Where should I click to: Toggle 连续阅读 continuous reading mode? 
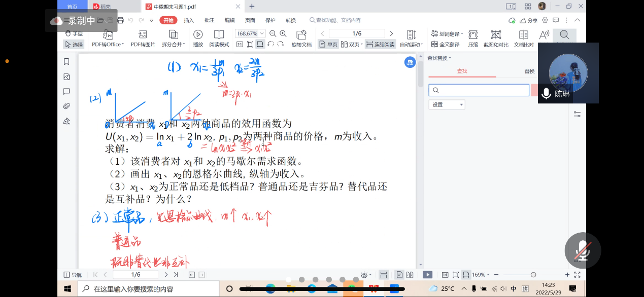pyautogui.click(x=380, y=45)
